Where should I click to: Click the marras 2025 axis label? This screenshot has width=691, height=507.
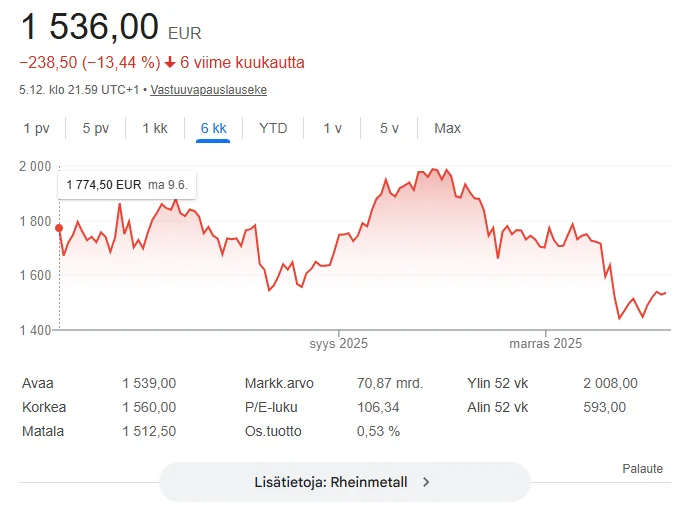click(546, 344)
